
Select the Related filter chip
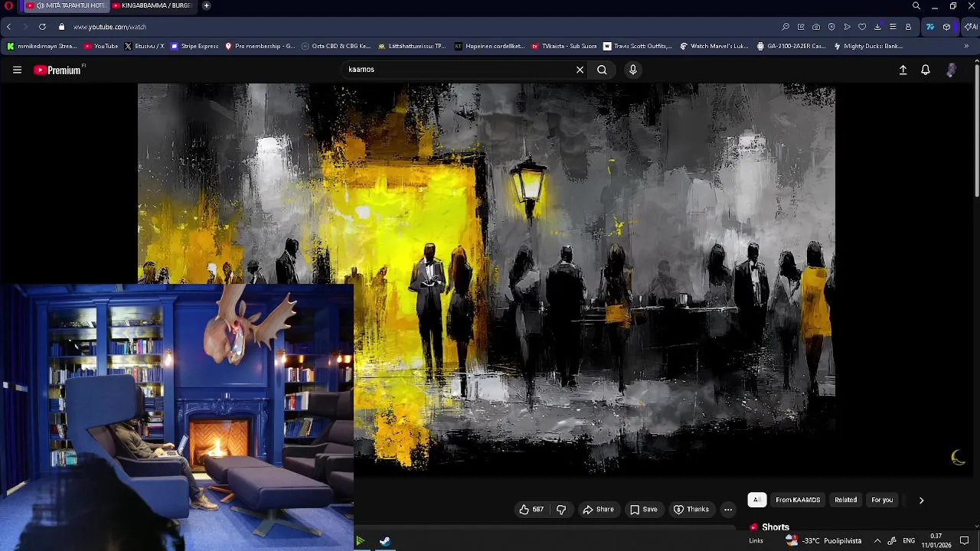[x=846, y=500]
